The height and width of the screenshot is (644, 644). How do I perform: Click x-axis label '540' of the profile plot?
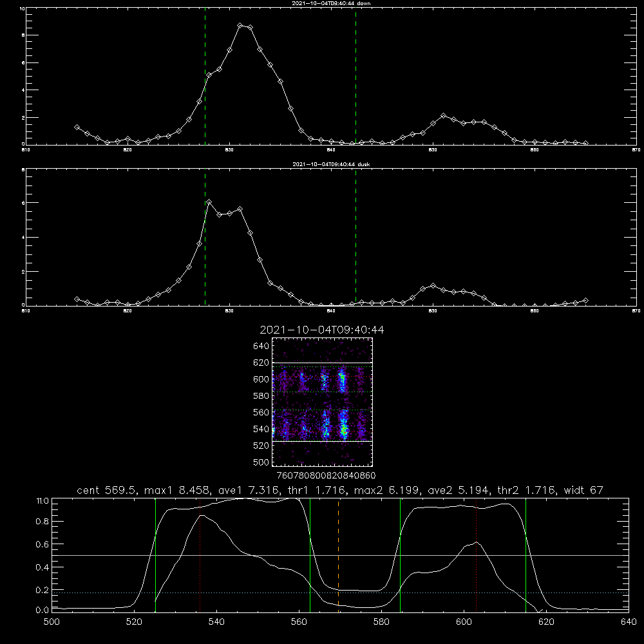coord(216,622)
